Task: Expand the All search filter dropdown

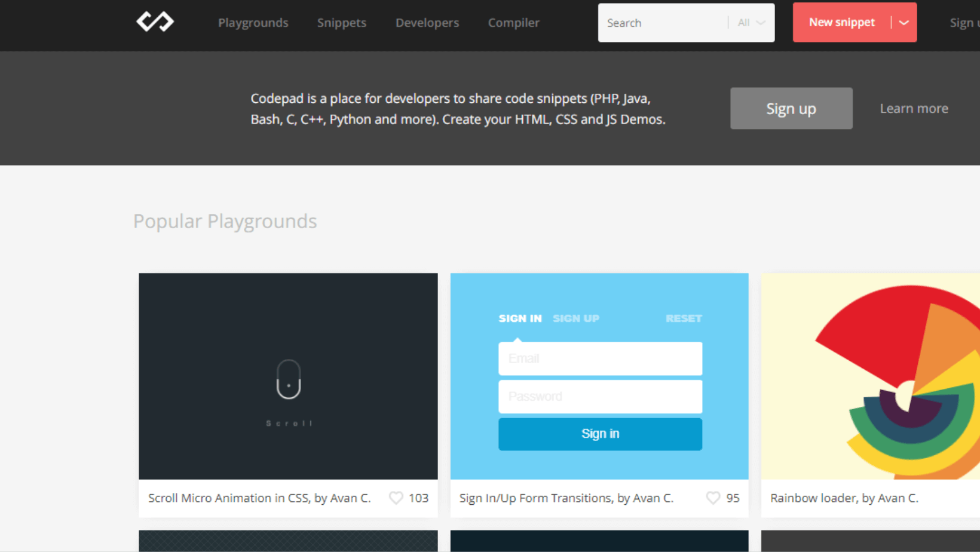Action: 751,23
